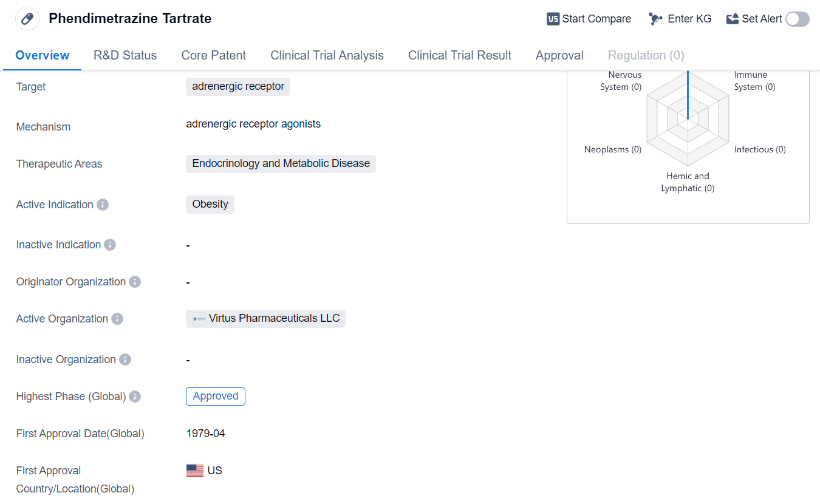Click the Approved phase badge

(x=216, y=397)
